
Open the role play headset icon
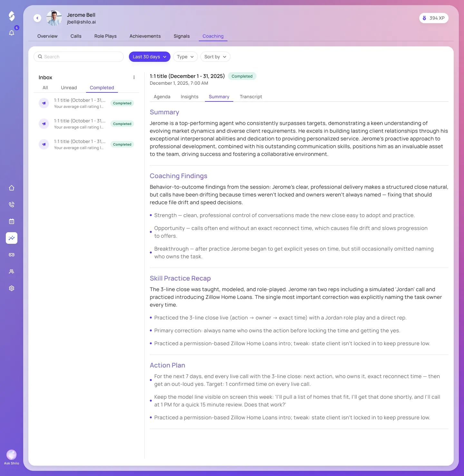click(12, 255)
